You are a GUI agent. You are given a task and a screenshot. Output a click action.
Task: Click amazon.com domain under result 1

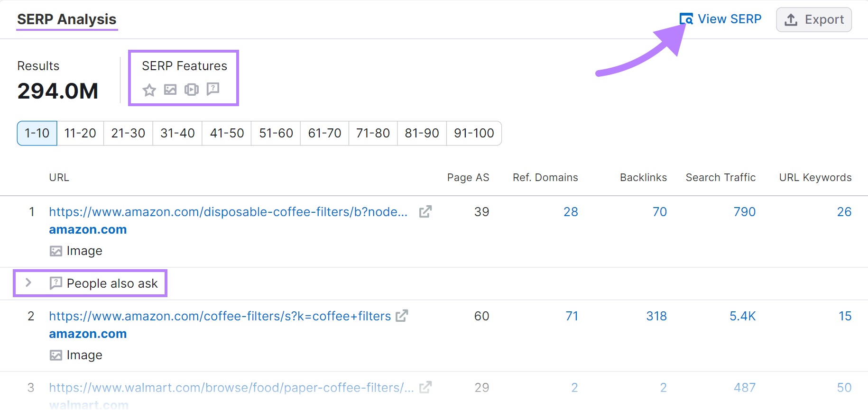[88, 230]
